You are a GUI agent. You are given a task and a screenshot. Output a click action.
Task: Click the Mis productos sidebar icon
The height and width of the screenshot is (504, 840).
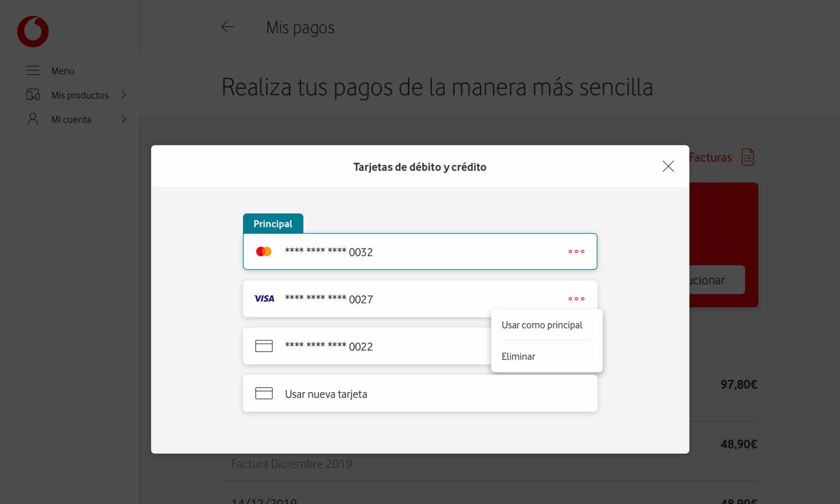pos(33,95)
